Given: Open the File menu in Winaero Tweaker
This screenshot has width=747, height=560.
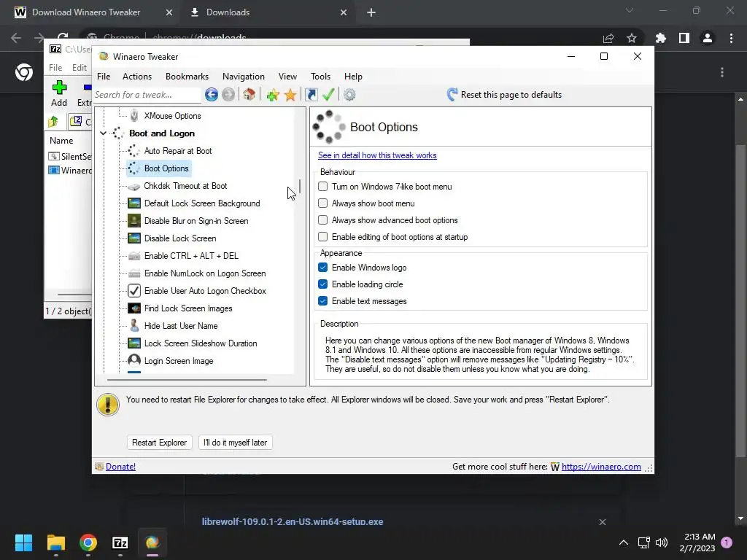Looking at the screenshot, I should [104, 76].
